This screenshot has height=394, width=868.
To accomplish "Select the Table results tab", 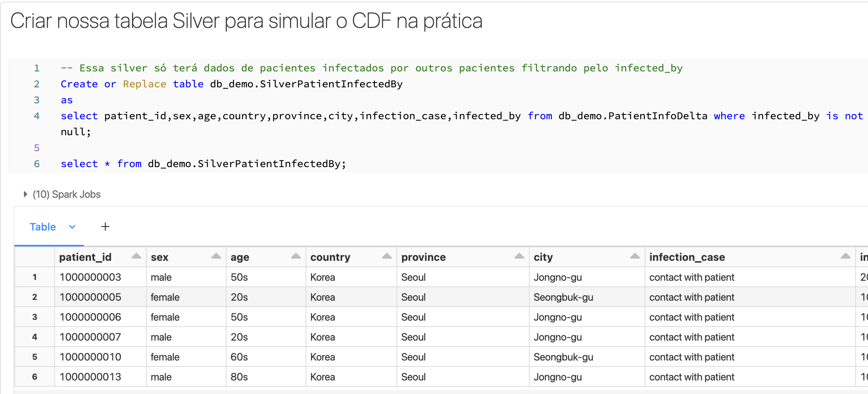I will [43, 227].
